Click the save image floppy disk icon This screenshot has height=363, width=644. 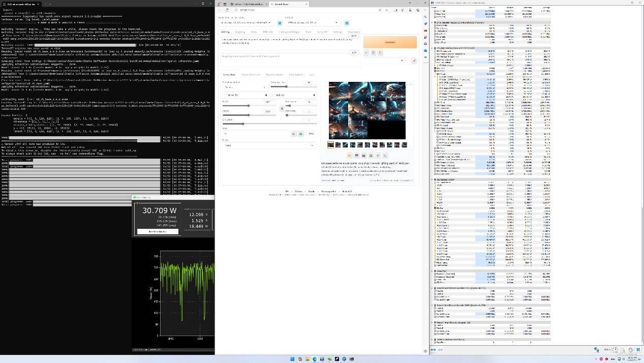click(356, 156)
